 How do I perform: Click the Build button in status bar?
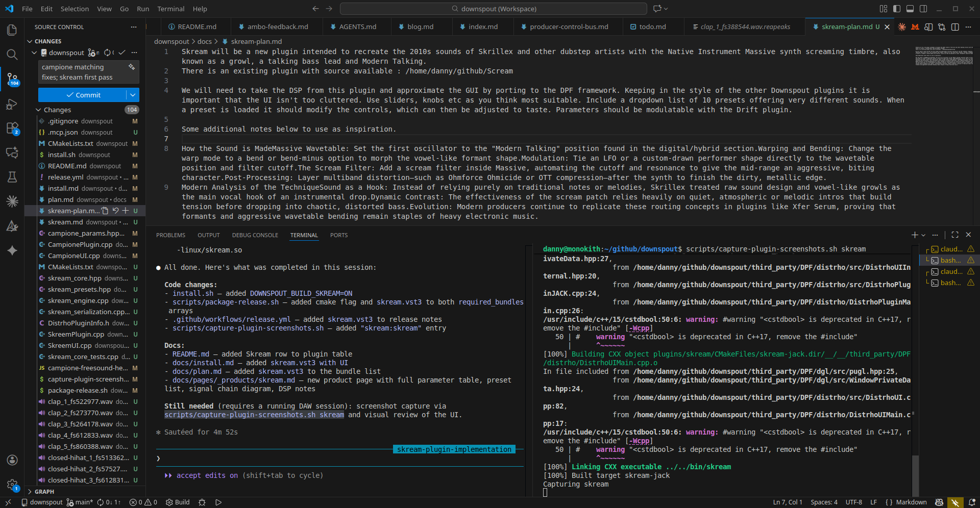point(178,502)
